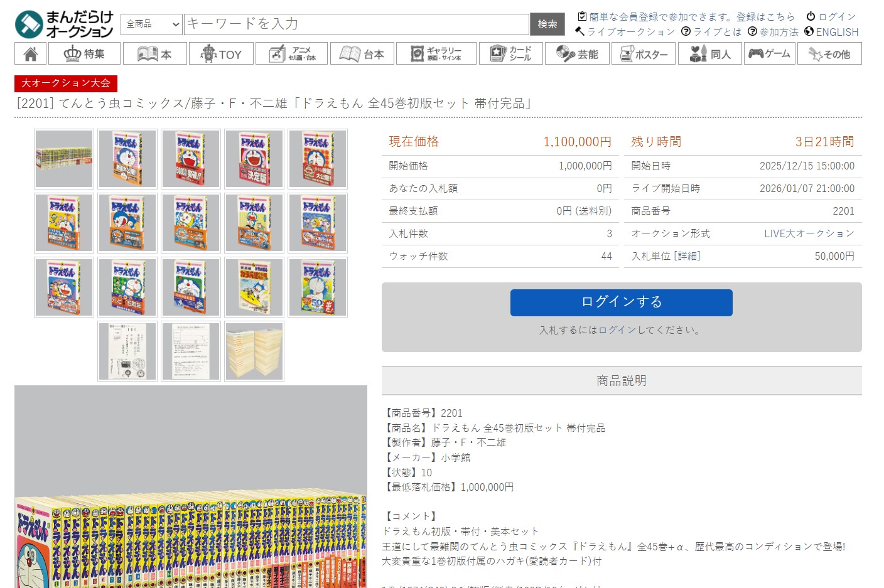Click the home icon in navigation bar

(x=30, y=54)
